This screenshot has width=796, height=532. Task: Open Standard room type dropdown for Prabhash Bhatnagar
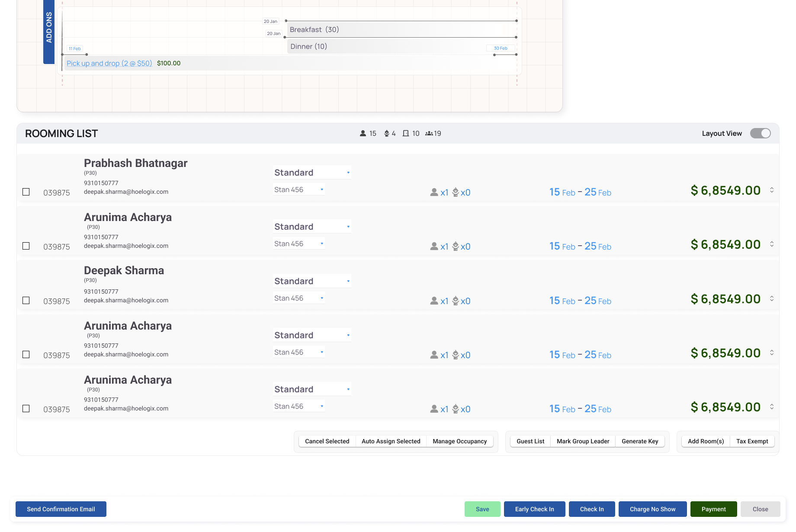pyautogui.click(x=312, y=173)
